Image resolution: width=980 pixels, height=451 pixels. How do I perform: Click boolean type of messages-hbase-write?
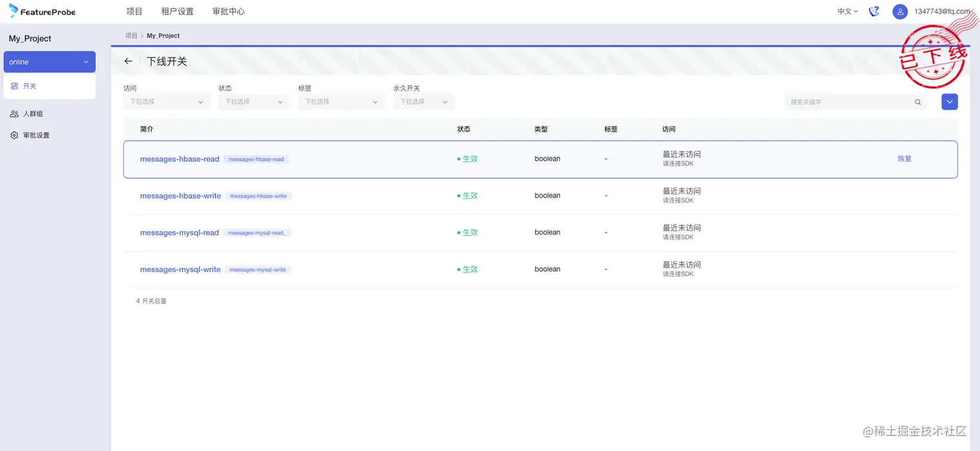(548, 196)
